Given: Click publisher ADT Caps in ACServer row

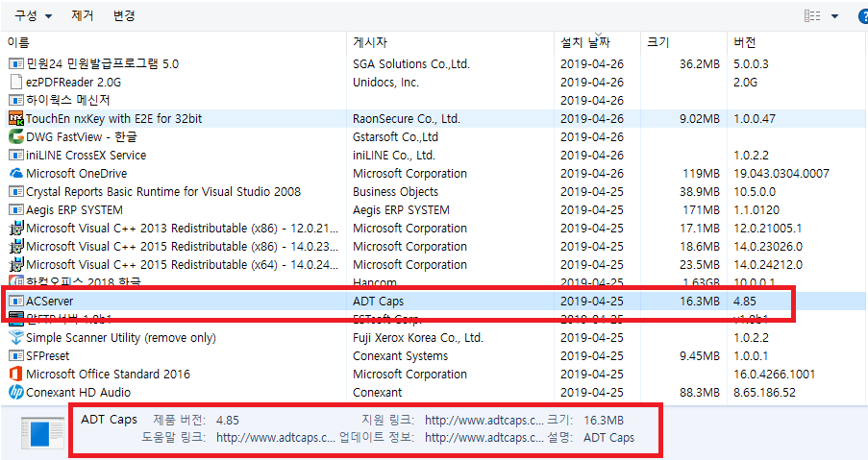Looking at the screenshot, I should coord(378,302).
